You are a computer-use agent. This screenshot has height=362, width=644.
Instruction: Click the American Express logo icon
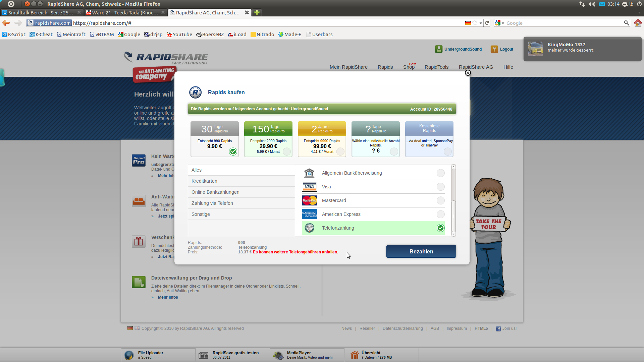tap(309, 214)
